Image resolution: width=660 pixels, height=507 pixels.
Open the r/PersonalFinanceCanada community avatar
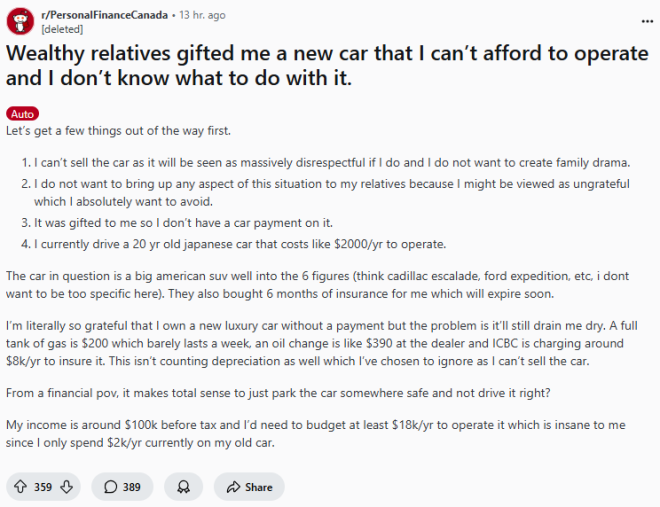[20, 22]
